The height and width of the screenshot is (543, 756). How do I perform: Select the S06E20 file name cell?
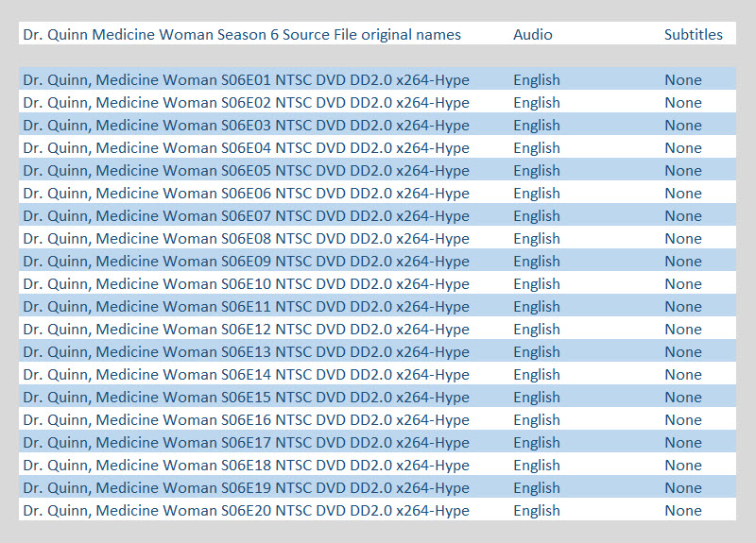click(246, 510)
